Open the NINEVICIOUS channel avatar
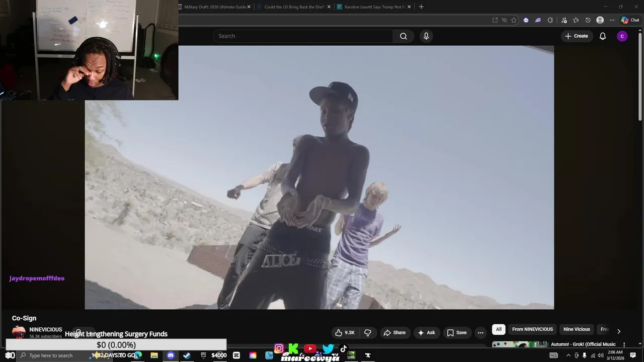 19,332
